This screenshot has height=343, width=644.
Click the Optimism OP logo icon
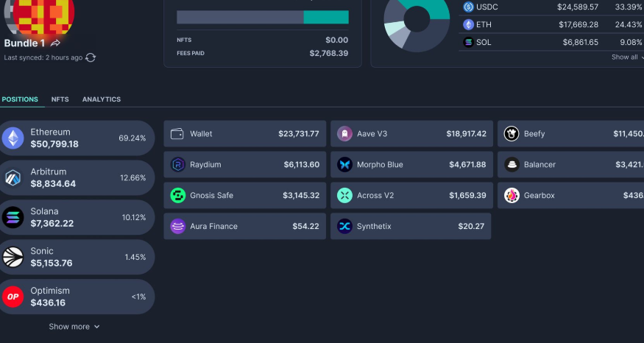(x=13, y=297)
